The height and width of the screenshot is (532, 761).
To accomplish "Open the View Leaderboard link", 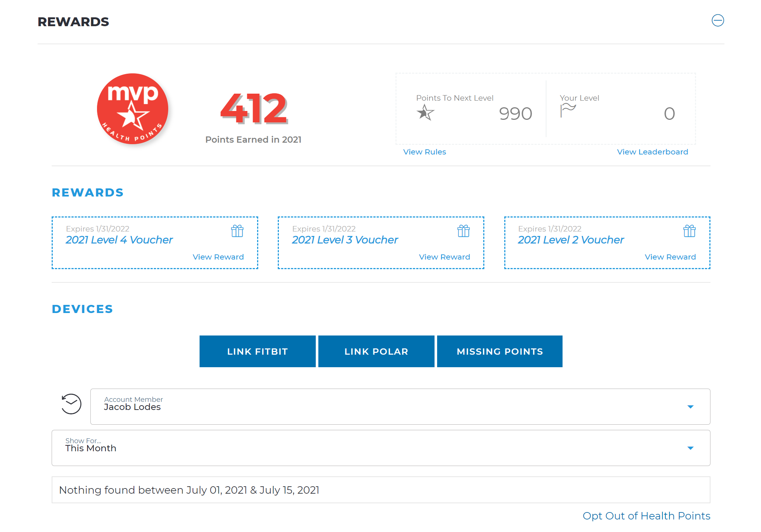I will (x=652, y=152).
